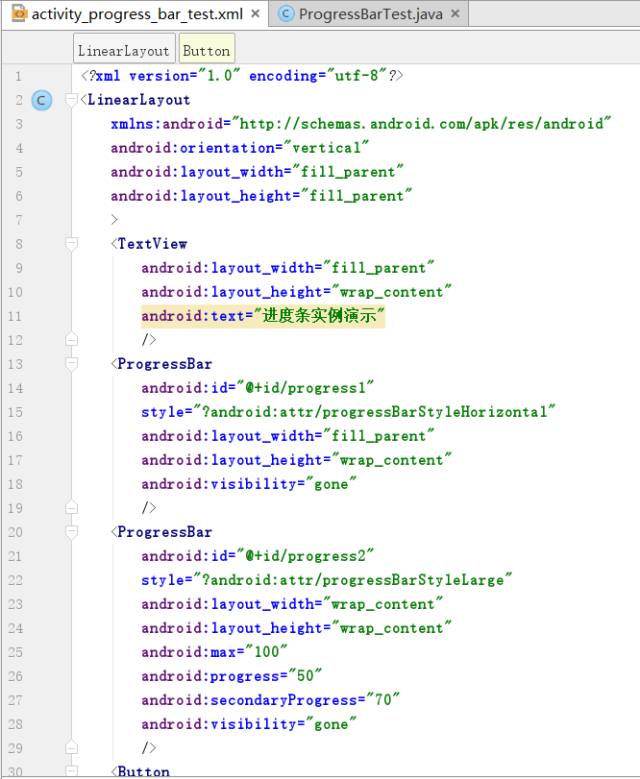Collapse the second ProgressBar fold on line 20
Viewport: 640px width, 779px height.
[72, 532]
